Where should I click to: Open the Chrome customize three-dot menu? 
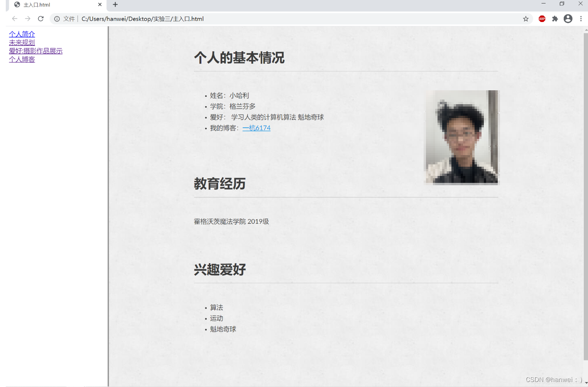click(x=581, y=19)
